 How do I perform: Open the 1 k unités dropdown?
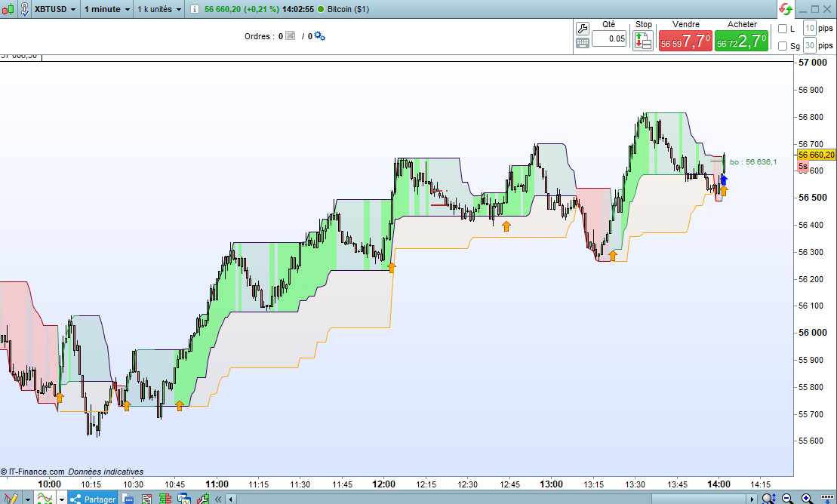[159, 9]
